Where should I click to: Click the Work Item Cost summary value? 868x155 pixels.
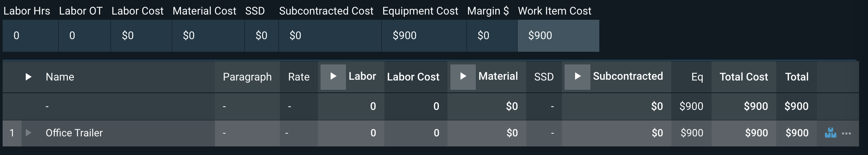(x=540, y=35)
